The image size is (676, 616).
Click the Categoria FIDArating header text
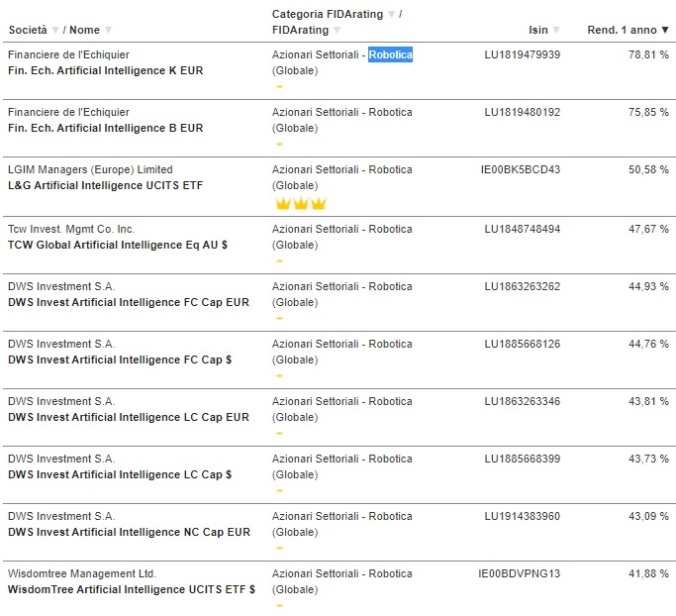click(x=328, y=14)
